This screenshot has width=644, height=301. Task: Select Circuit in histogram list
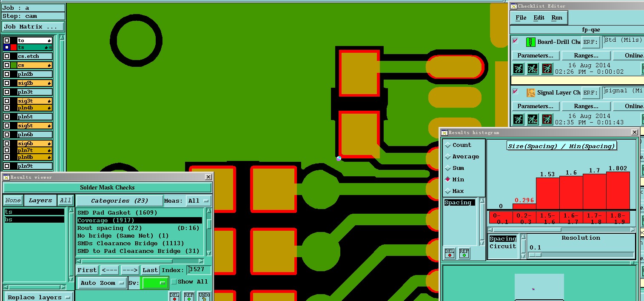[x=503, y=247]
